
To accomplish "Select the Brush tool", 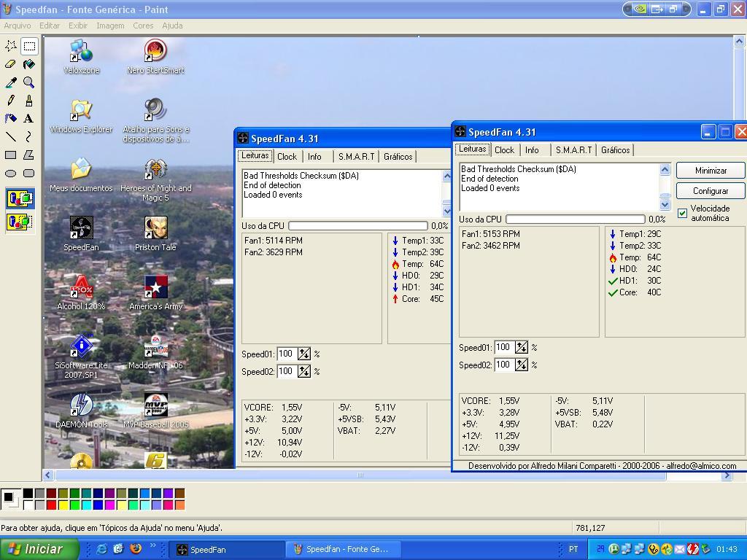I will pos(29,101).
